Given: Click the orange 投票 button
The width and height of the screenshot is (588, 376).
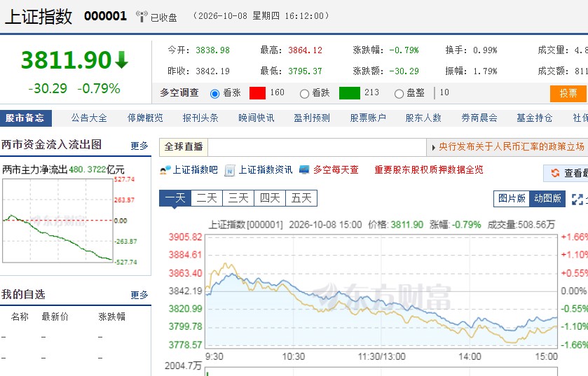Looking at the screenshot, I should point(568,93).
